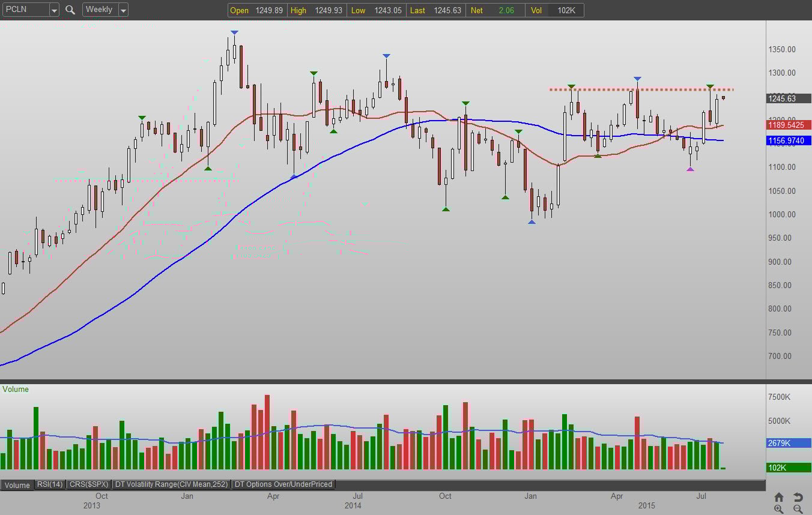
Task: Select the Volume tab at bottom
Action: tap(17, 485)
